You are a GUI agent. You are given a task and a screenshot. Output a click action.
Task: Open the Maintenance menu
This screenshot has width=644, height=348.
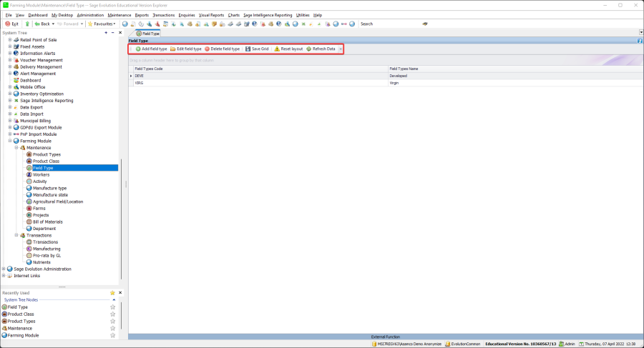pyautogui.click(x=119, y=14)
